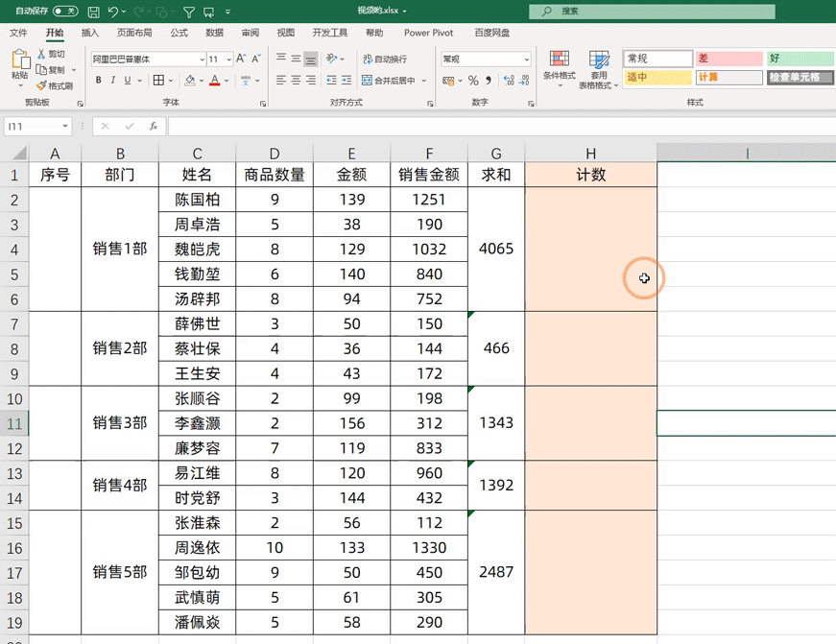This screenshot has width=836, height=644.
Task: Apply the 好 cell style
Action: 800,59
